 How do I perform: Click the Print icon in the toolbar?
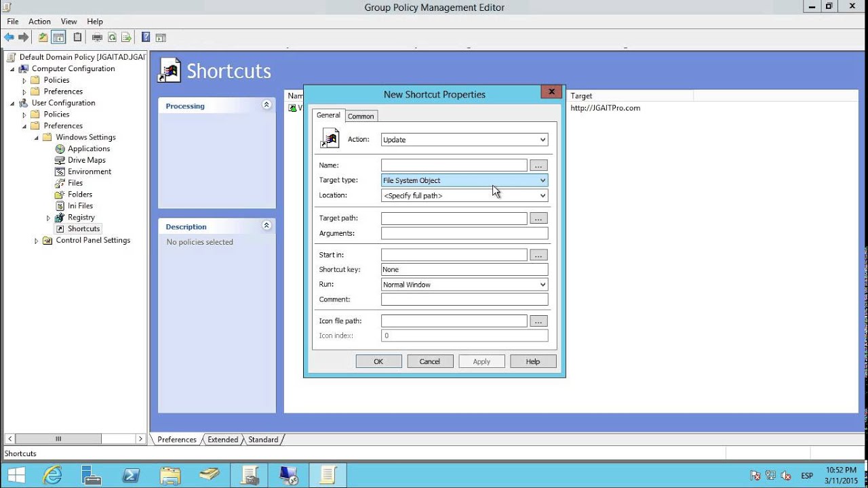coord(97,37)
